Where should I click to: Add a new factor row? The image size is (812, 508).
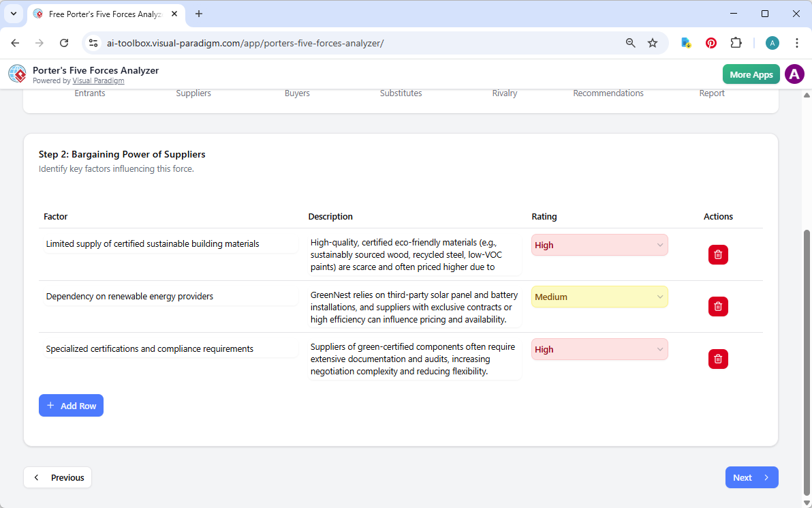pos(71,405)
